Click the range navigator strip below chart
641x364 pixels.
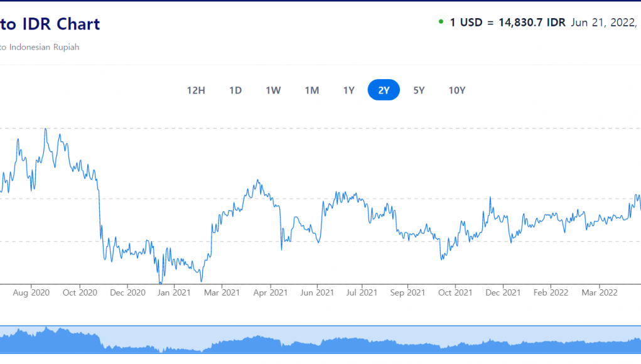tap(320, 340)
